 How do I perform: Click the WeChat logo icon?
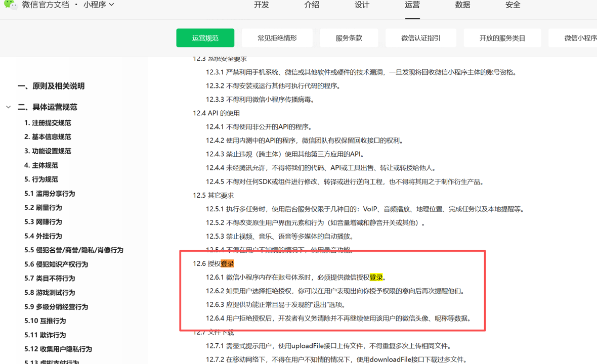(x=10, y=5)
